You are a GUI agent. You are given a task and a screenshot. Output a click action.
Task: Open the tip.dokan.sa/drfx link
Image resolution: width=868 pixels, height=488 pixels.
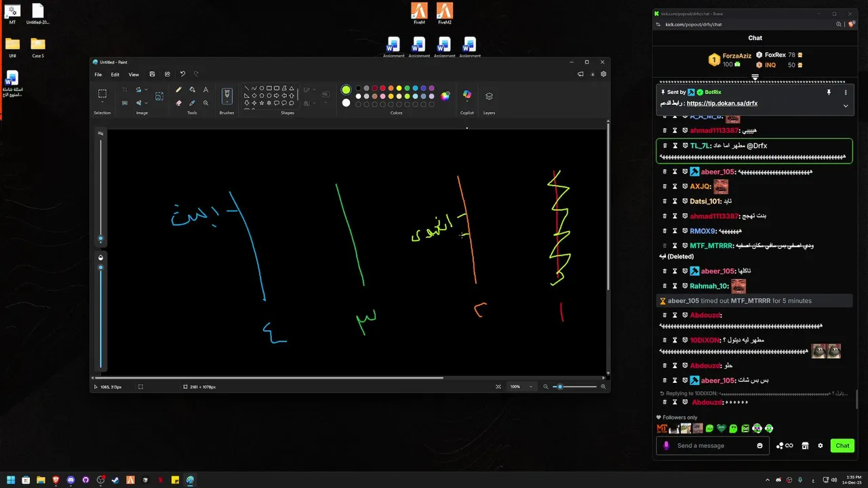722,103
